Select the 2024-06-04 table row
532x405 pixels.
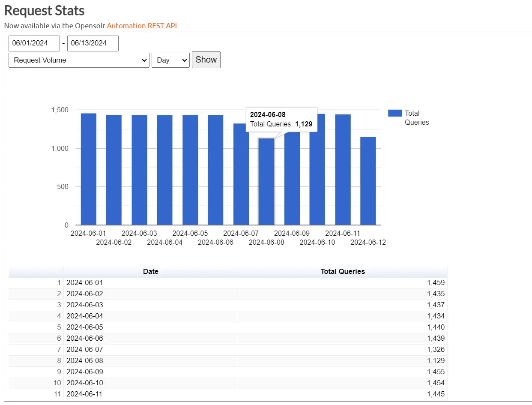[x=150, y=316]
